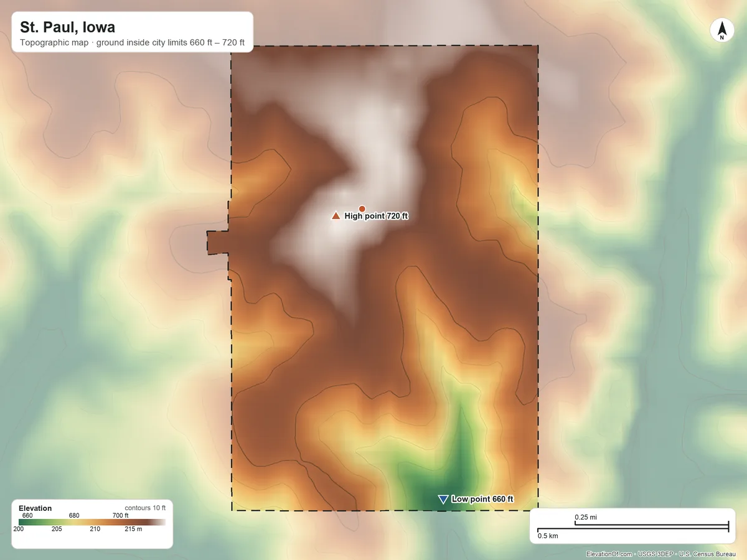This screenshot has height=560, width=747.
Task: Click the elevation color gradient bar
Action: (92, 523)
